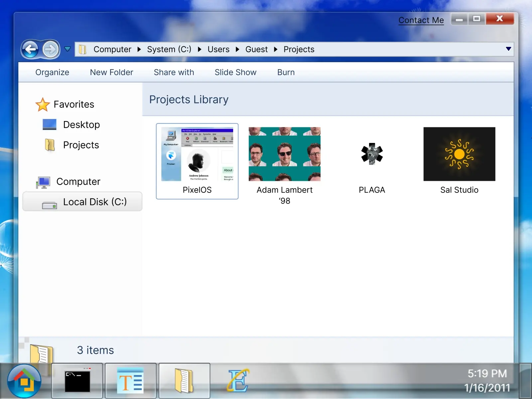Click the PixelOS file name label
Viewport: 532px width, 399px height.
coord(197,190)
